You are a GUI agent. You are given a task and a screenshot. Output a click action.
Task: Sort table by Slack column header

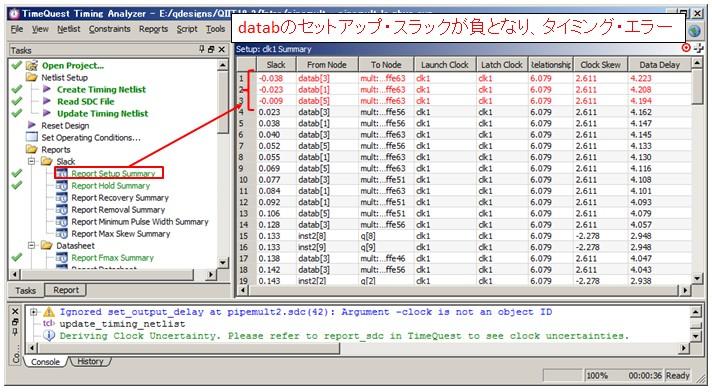276,65
